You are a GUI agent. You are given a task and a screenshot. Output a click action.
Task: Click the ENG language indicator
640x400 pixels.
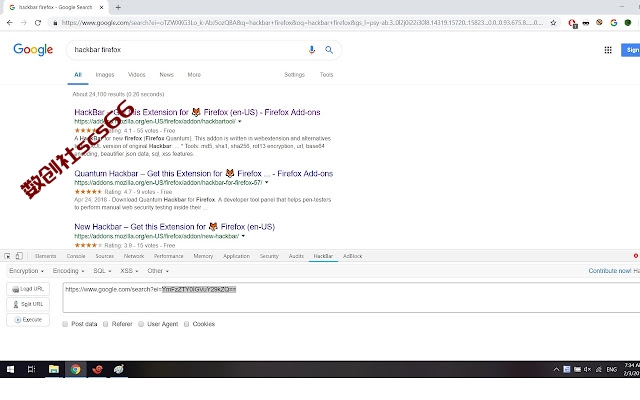611,369
